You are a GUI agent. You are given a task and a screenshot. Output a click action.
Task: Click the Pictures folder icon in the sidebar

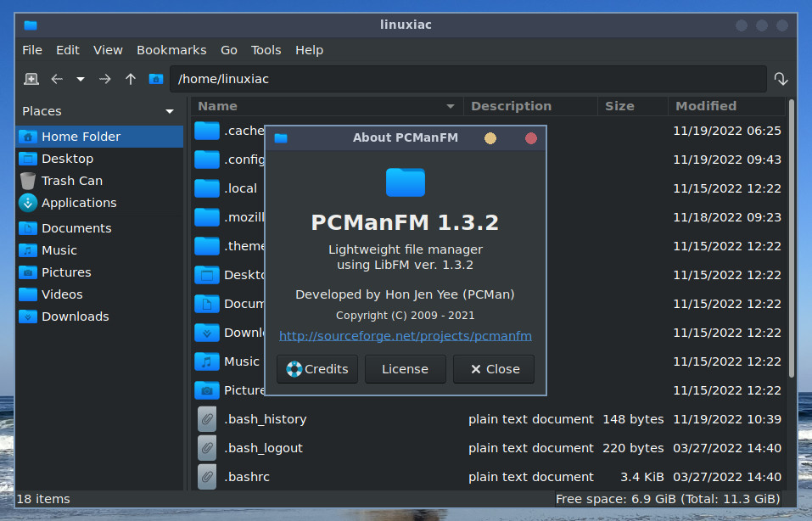(x=28, y=272)
